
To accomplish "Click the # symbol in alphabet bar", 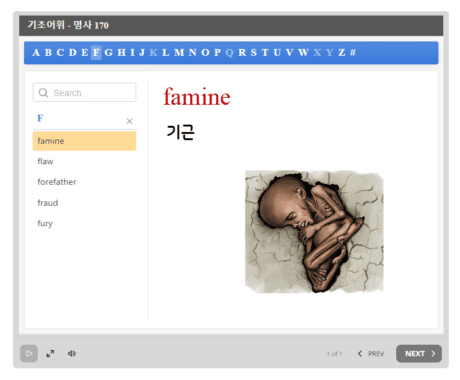I will [353, 53].
